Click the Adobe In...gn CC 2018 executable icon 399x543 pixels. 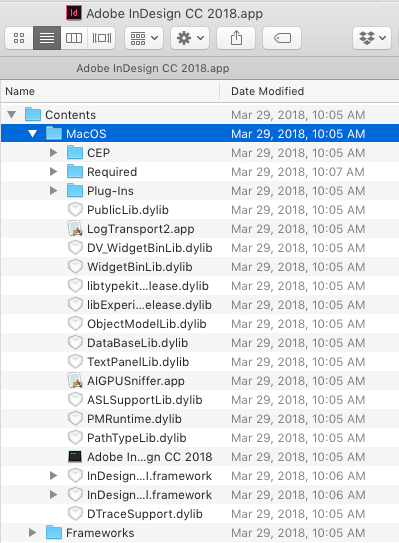pyautogui.click(x=75, y=457)
